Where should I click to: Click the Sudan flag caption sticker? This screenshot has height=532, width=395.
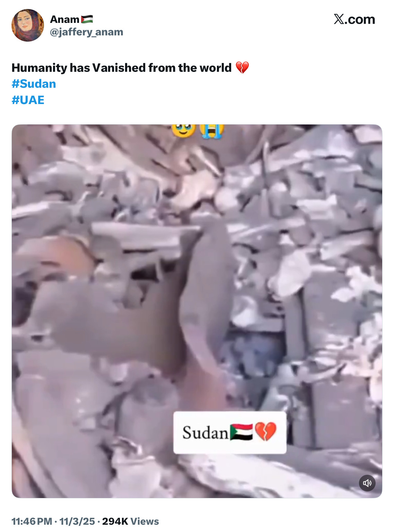tap(230, 432)
